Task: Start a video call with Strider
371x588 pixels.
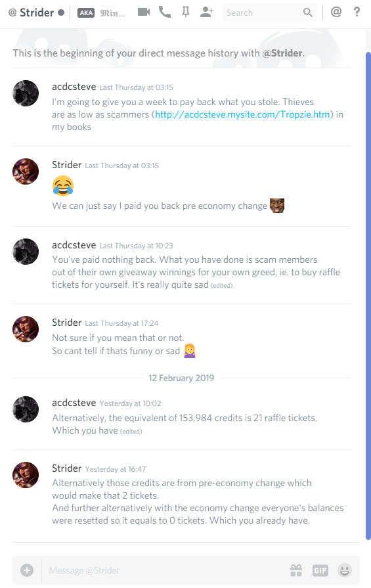Action: tap(144, 12)
